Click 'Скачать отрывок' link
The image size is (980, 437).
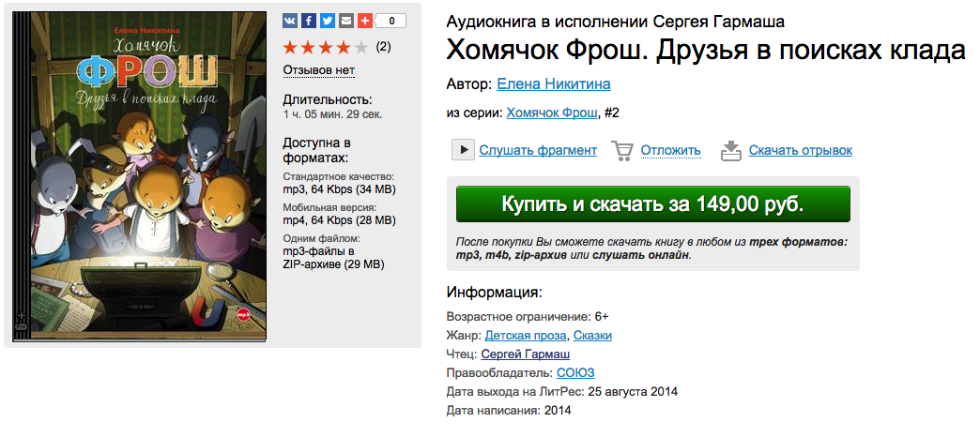tap(801, 150)
